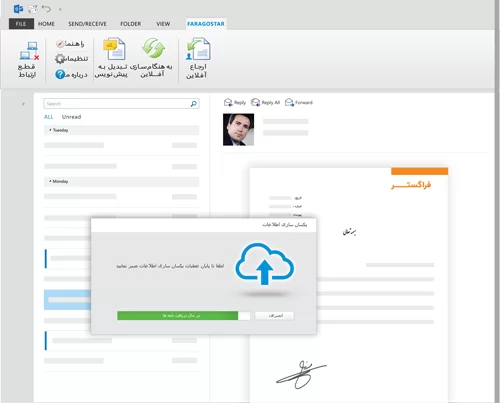Click the یکسان سازی اطلاعات dialog title
Image resolution: width=500 pixels, height=403 pixels.
[284, 225]
